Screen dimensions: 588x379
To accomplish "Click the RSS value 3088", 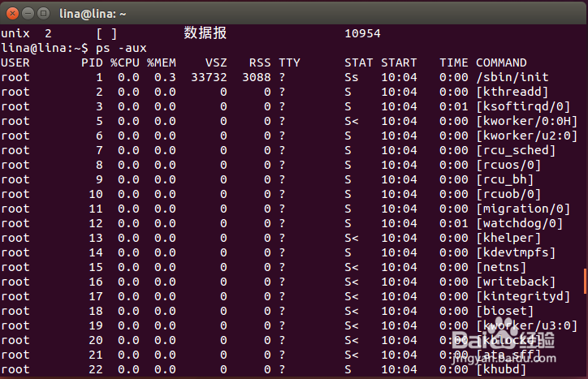I will (x=257, y=77).
